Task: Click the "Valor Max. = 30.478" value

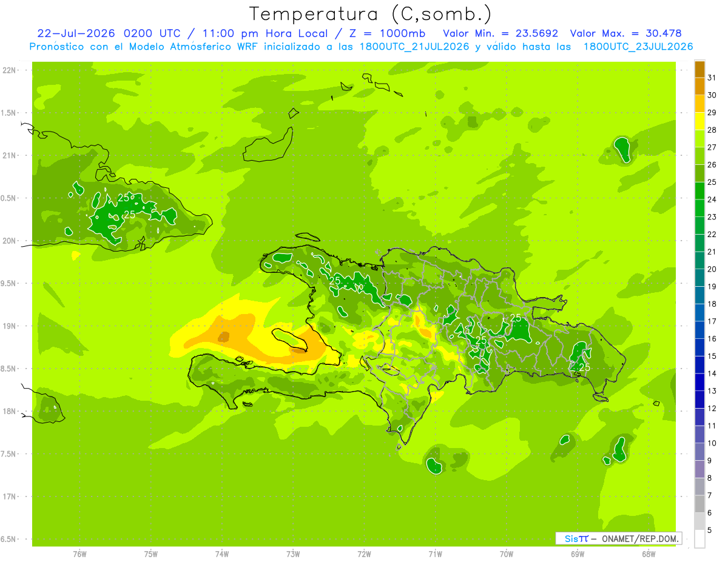Action: pyautogui.click(x=626, y=33)
